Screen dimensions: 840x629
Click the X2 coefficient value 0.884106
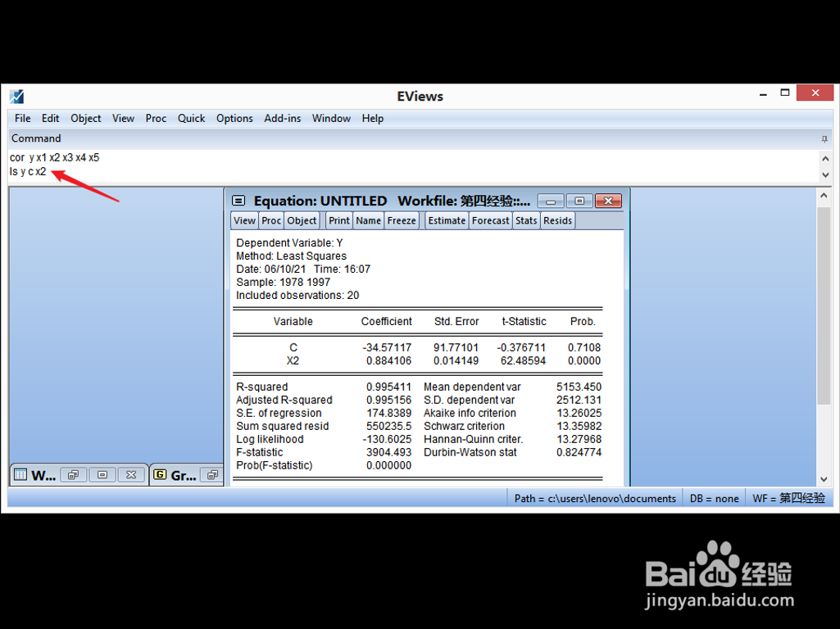388,361
